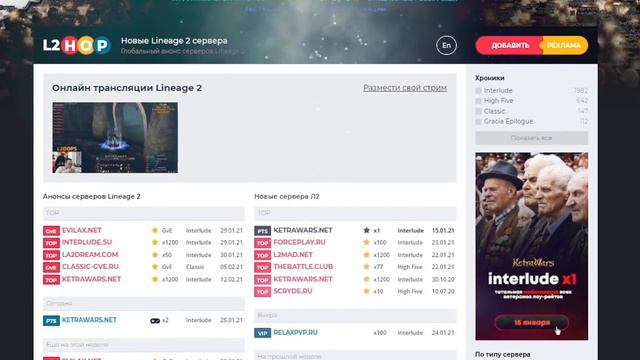Click the star icon in FORCEPLAY.RU row
This screenshot has height=360, width=640.
coord(367,242)
